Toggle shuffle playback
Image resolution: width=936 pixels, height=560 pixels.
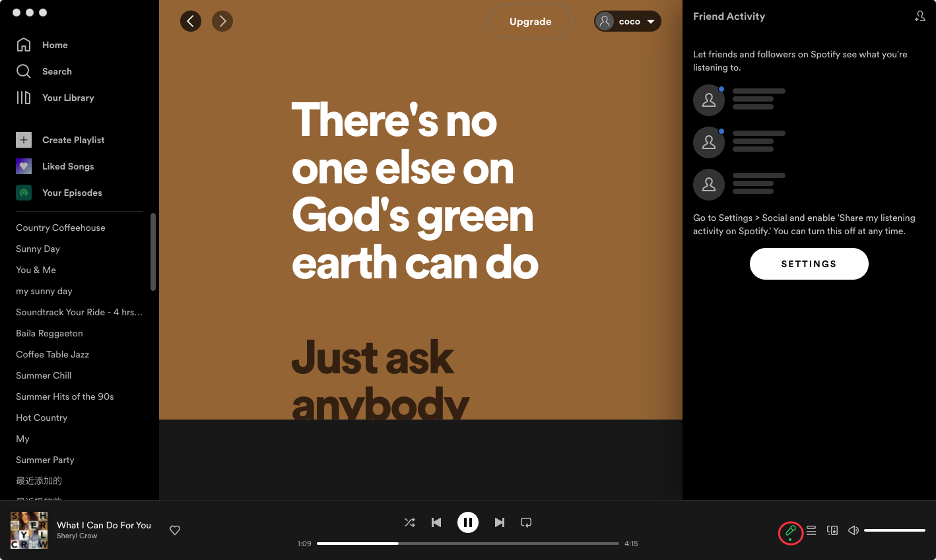click(410, 522)
